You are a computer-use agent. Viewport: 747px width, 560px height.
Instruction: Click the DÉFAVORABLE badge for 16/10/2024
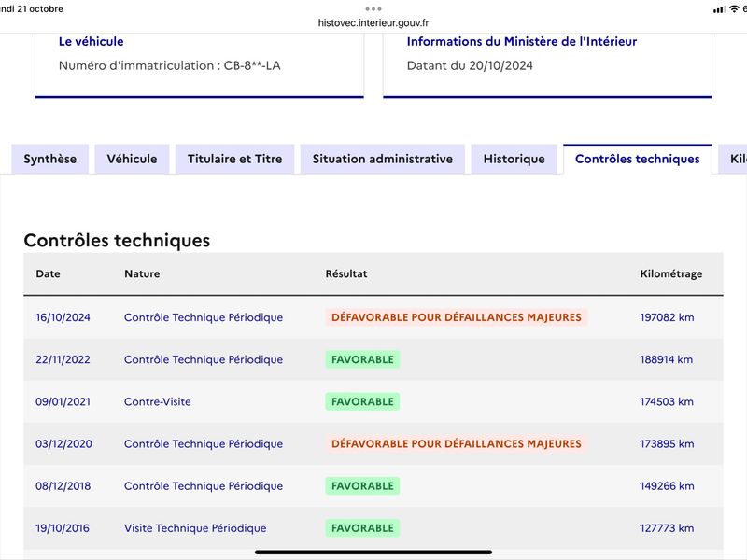coord(457,317)
